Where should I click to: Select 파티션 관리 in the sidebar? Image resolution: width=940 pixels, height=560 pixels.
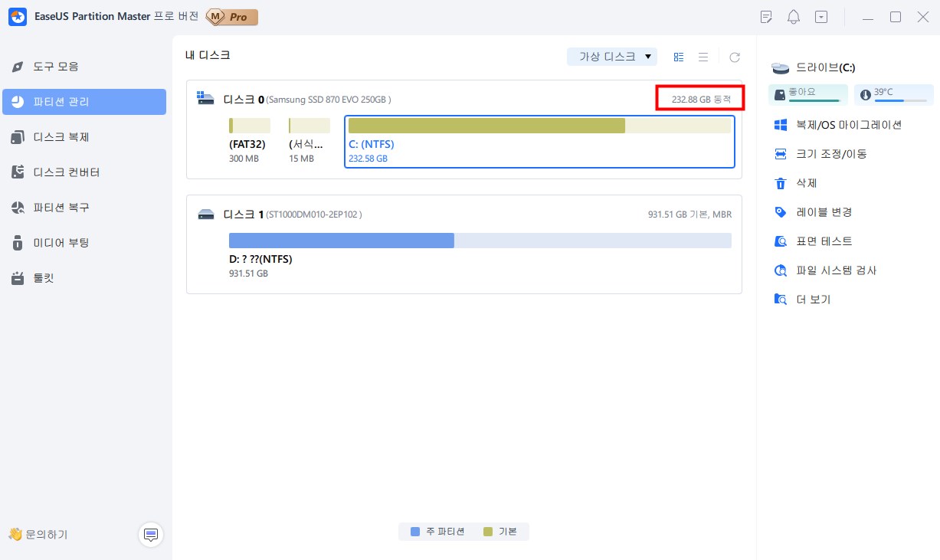tap(84, 102)
